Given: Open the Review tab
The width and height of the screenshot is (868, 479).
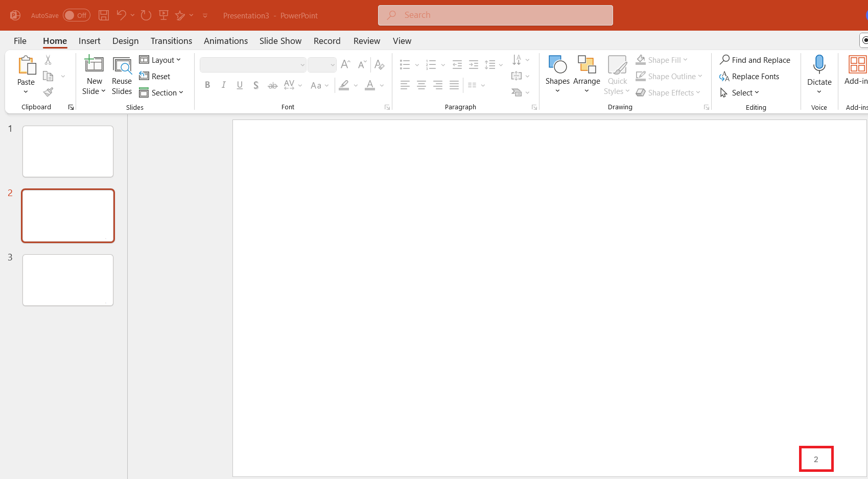Looking at the screenshot, I should tap(367, 41).
